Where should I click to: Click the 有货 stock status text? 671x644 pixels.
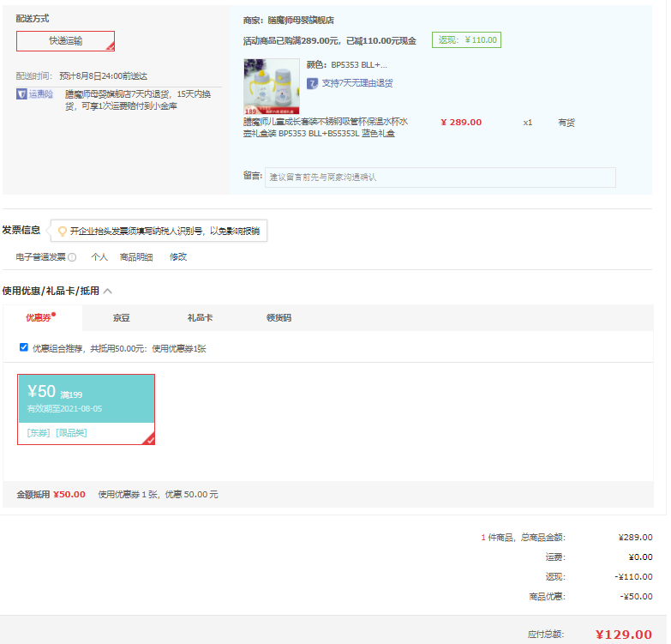(566, 123)
